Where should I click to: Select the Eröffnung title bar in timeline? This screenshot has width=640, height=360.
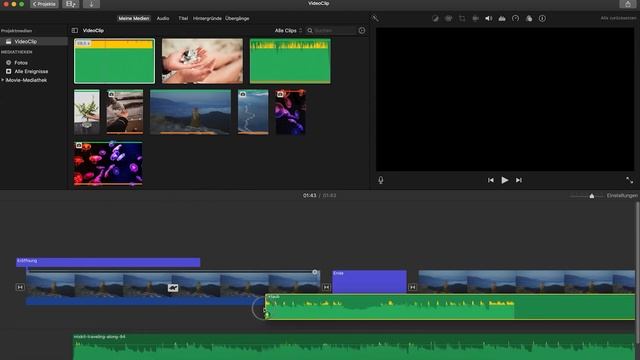click(108, 262)
